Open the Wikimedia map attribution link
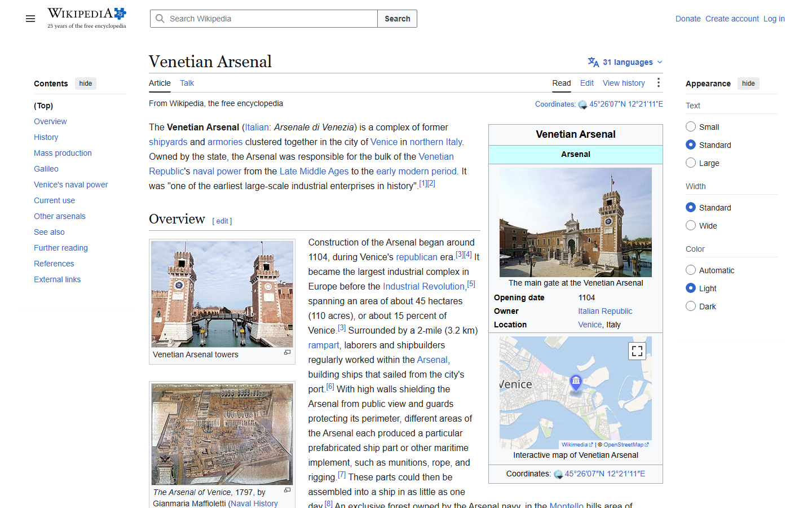Screen dimensions: 812x508 click(577, 445)
